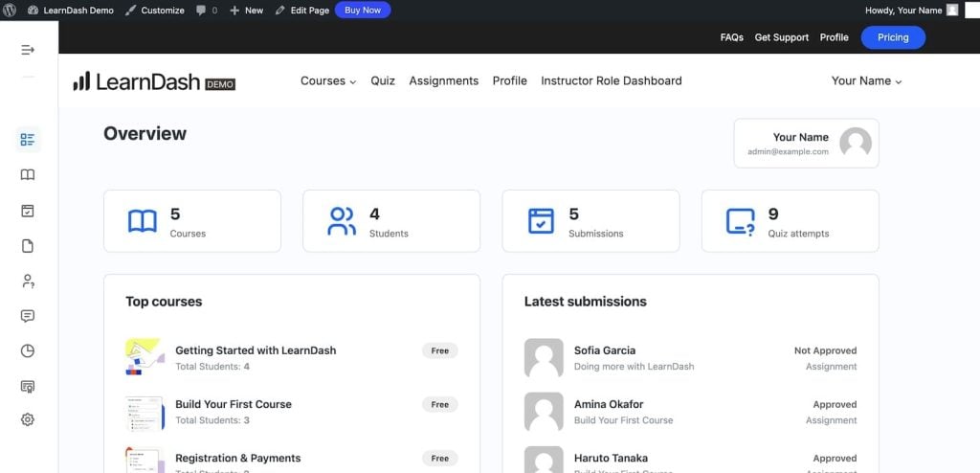This screenshot has width=980, height=473.
Task: Click the 9 Quiz attempts icon
Action: tap(740, 221)
